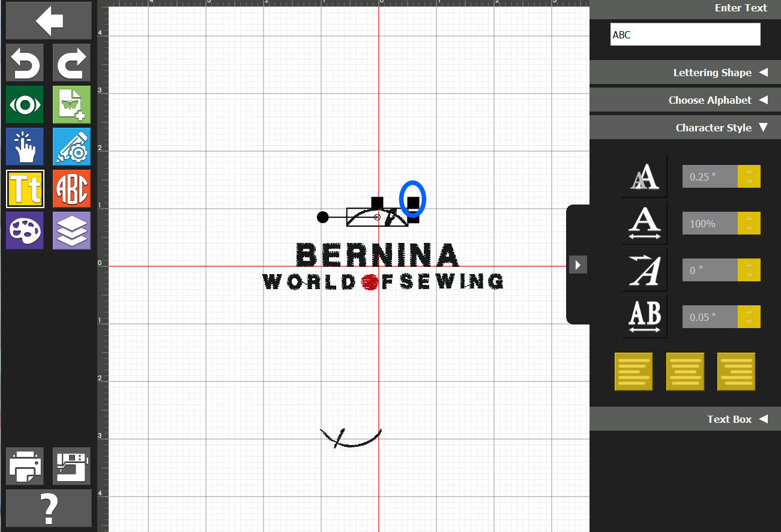Decrease the 0.25" height stepper
Screen dimensions: 781x532
coord(749,182)
